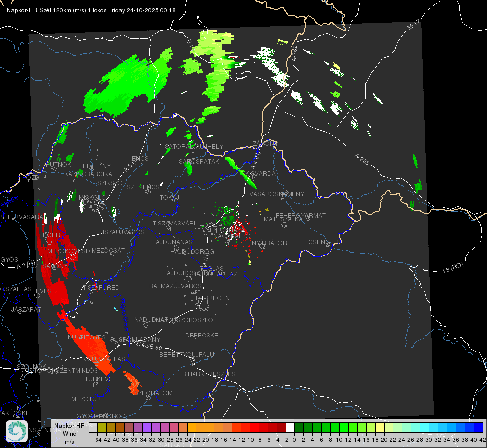Click the TOKAJ city label
Image resolution: width=487 pixels, height=448 pixels.
pos(170,198)
